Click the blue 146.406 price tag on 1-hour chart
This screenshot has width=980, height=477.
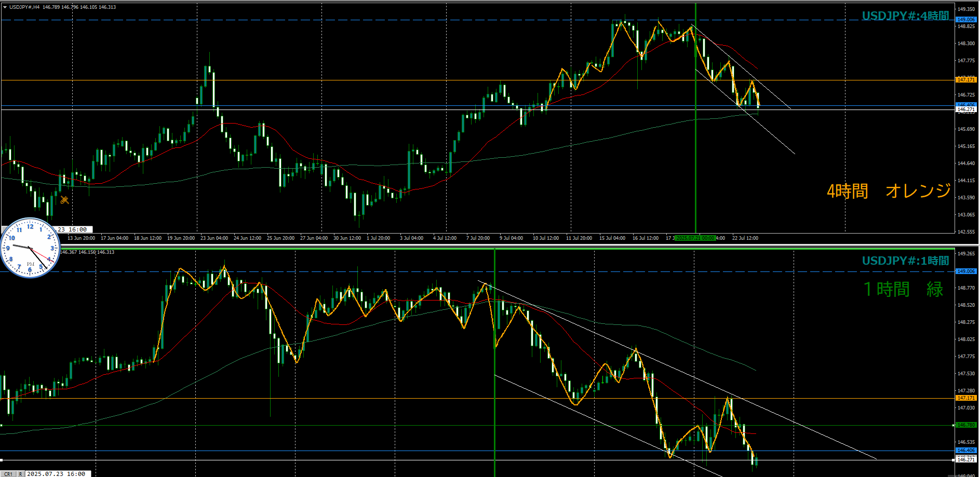(x=966, y=451)
